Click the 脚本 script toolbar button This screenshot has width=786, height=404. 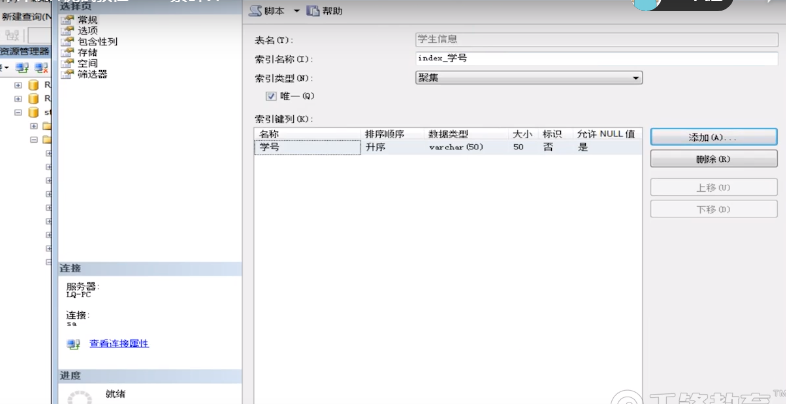267,11
